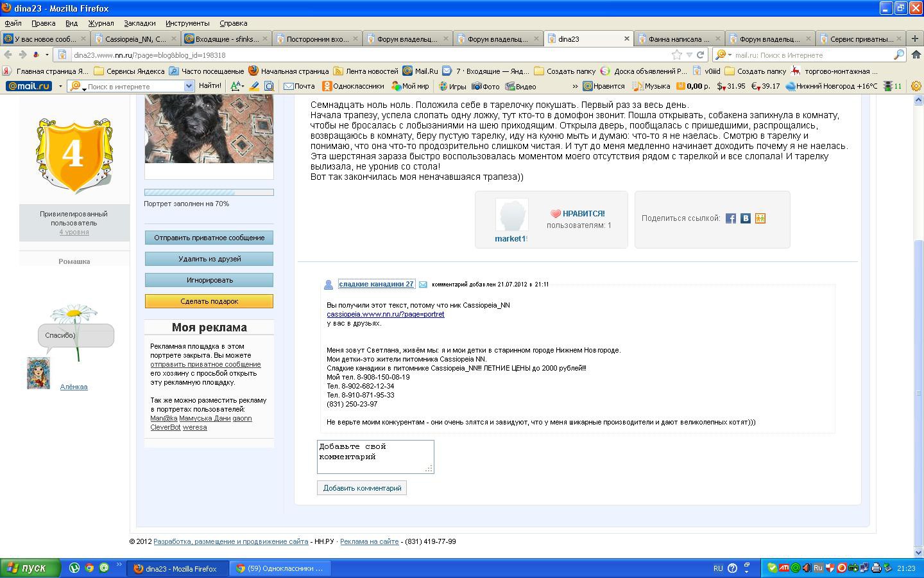Switch to the Входящие - sfinks tab
The height and width of the screenshot is (578, 924).
226,39
